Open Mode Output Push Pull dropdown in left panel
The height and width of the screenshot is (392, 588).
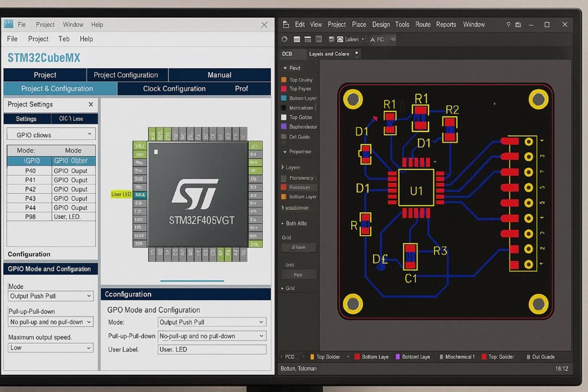coord(51,296)
